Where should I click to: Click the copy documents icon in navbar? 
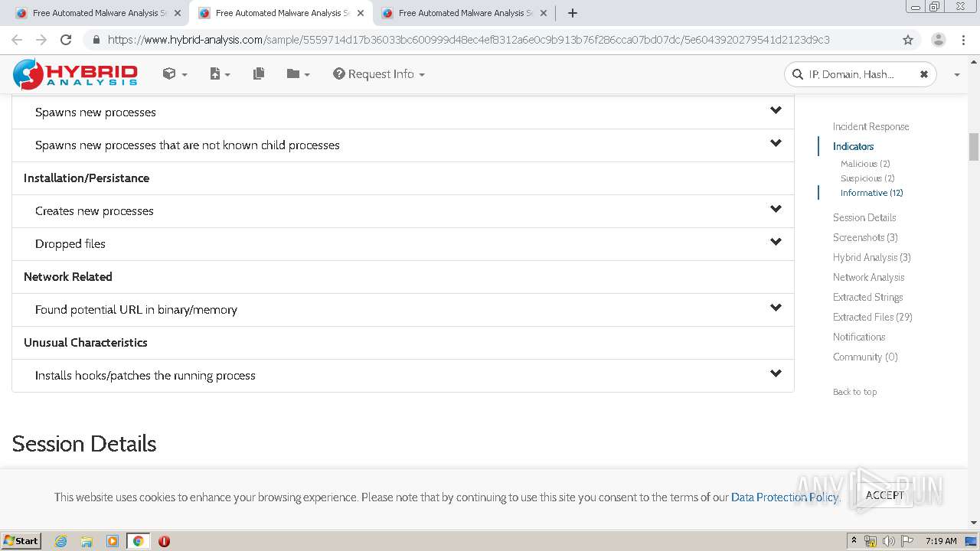[x=259, y=74]
